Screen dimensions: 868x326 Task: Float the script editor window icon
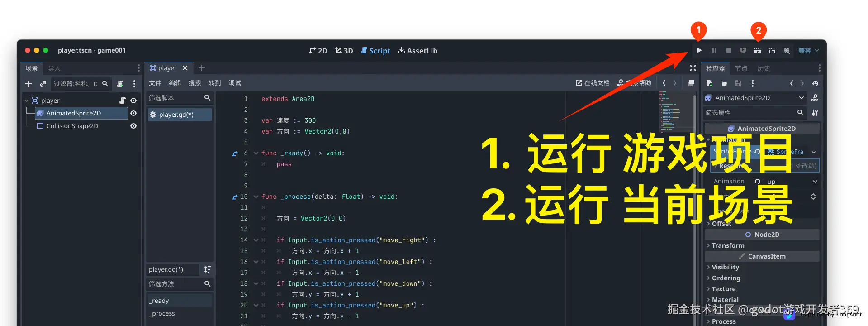click(x=691, y=83)
